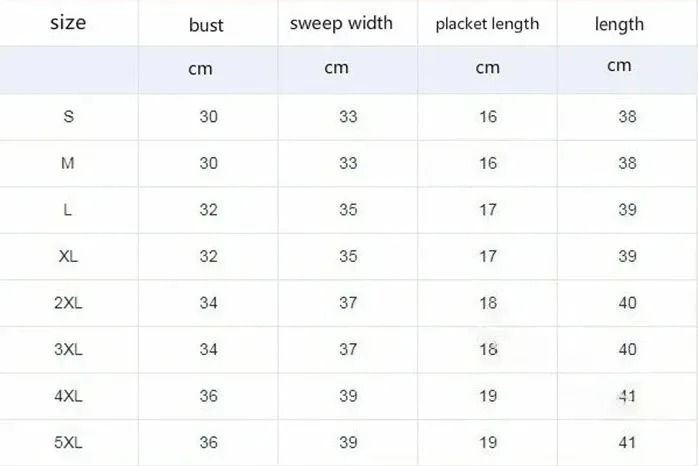Click the 3XL size row label
This screenshot has width=698, height=466.
pos(68,349)
